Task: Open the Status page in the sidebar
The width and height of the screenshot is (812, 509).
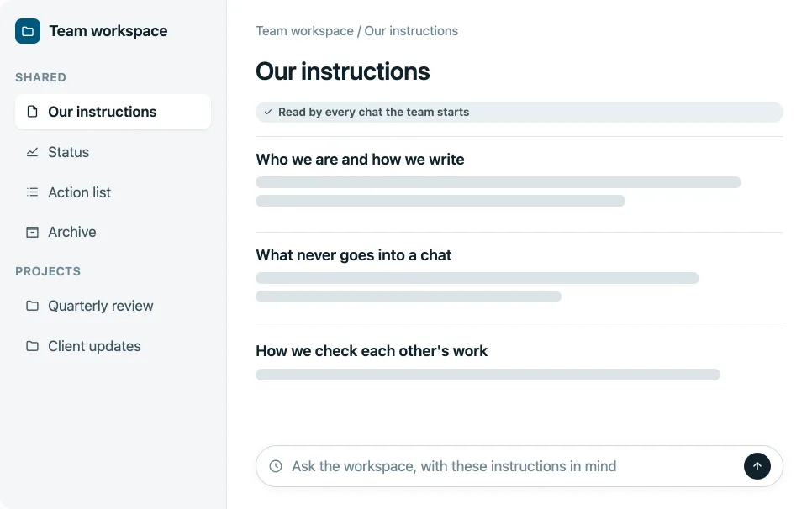Action: (113, 152)
